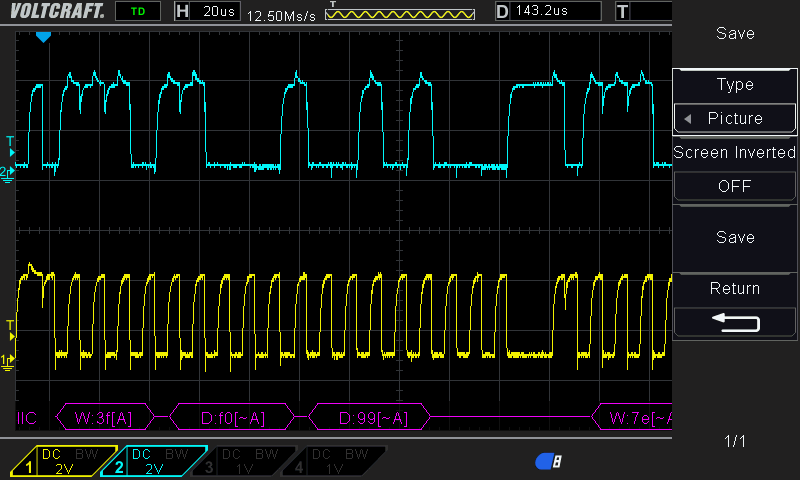Click the yellow channel 1 ground marker
Image resolution: width=800 pixels, height=480 pixels.
click(7, 361)
